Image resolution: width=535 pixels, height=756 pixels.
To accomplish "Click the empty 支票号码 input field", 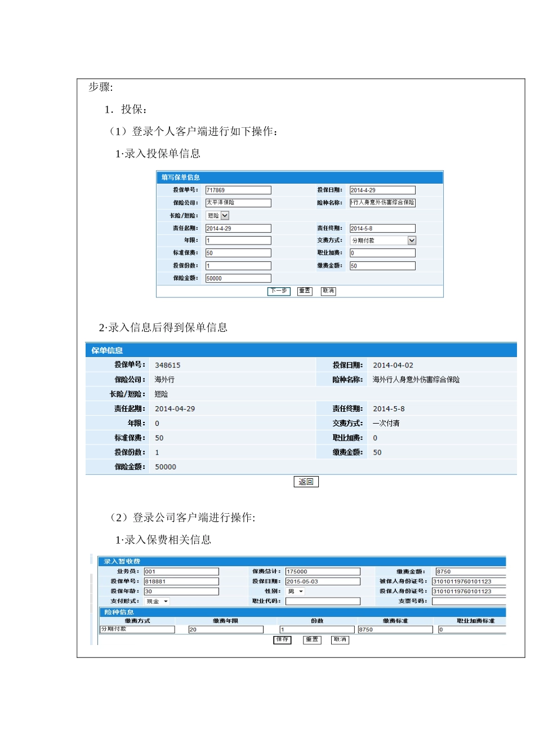I will click(469, 601).
